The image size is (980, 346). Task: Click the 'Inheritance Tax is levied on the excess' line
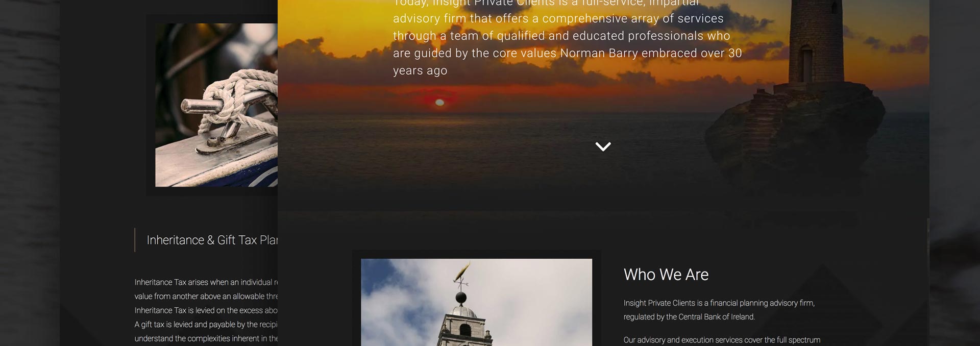(206, 310)
